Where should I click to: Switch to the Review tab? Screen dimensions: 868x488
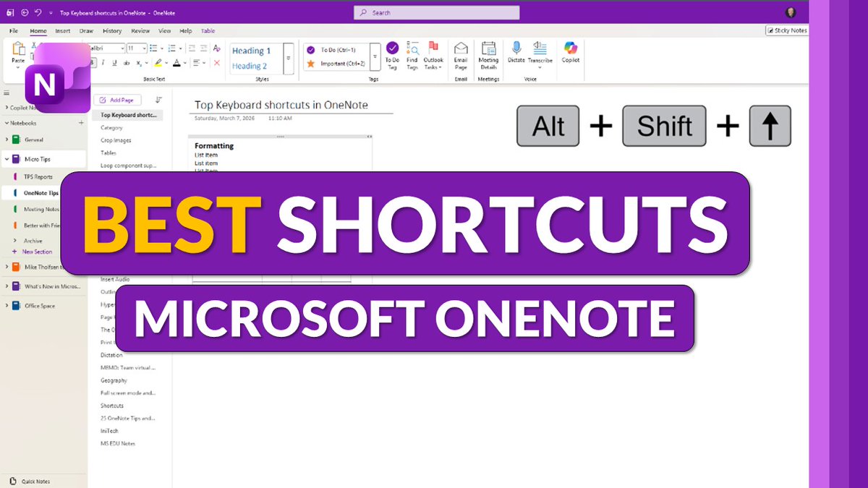[x=140, y=31]
